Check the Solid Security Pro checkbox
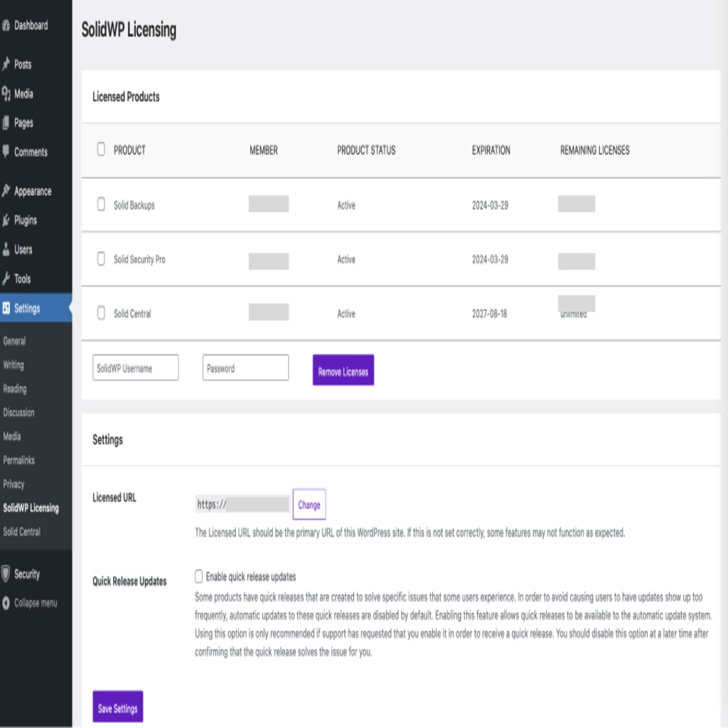Image resolution: width=728 pixels, height=728 pixels. [x=101, y=259]
